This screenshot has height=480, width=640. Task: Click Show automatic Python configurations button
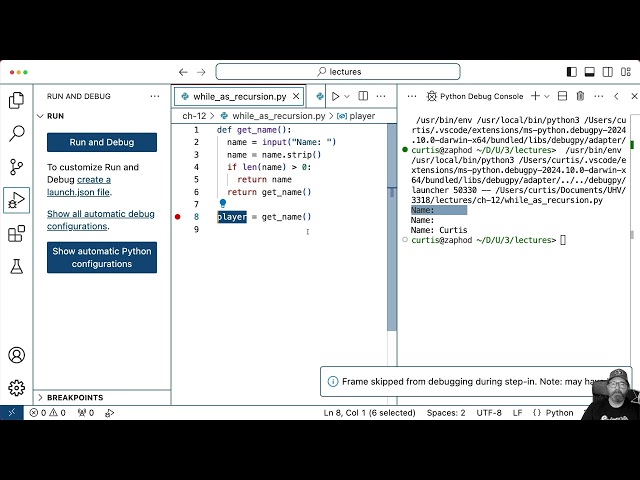coord(102,257)
